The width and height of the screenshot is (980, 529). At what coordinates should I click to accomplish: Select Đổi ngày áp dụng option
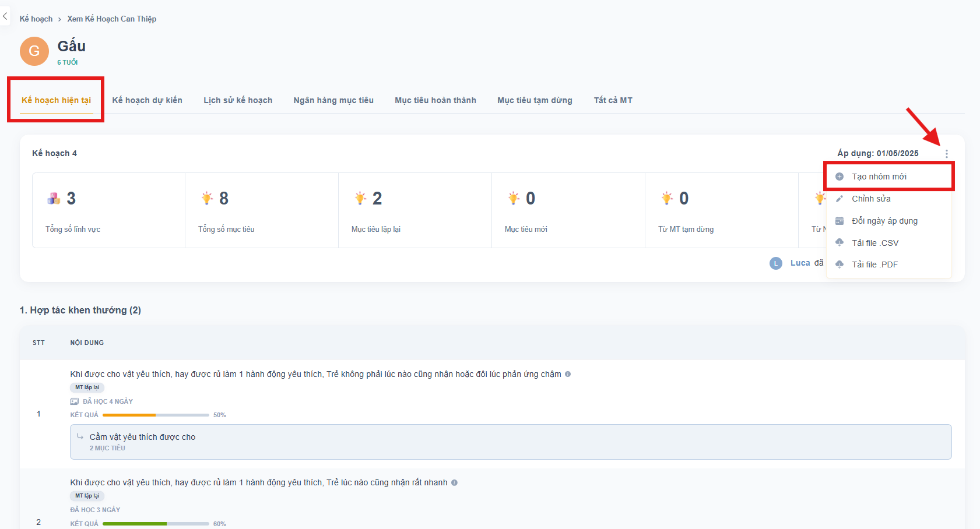884,221
